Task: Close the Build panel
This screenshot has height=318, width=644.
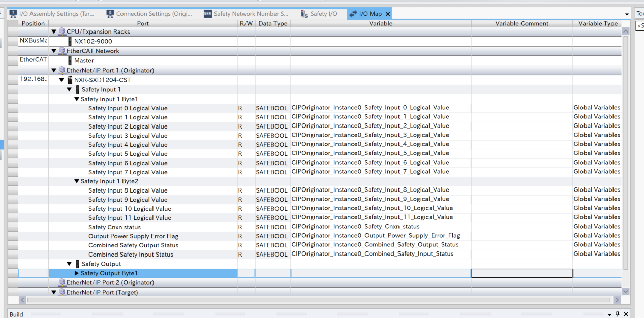Action: (626, 314)
